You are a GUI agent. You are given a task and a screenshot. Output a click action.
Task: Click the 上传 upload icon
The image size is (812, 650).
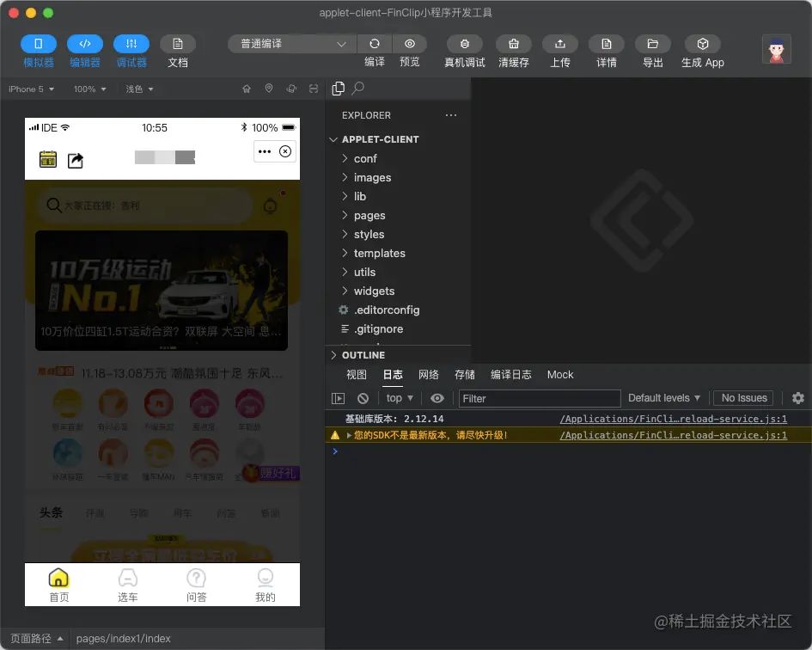pyautogui.click(x=560, y=44)
